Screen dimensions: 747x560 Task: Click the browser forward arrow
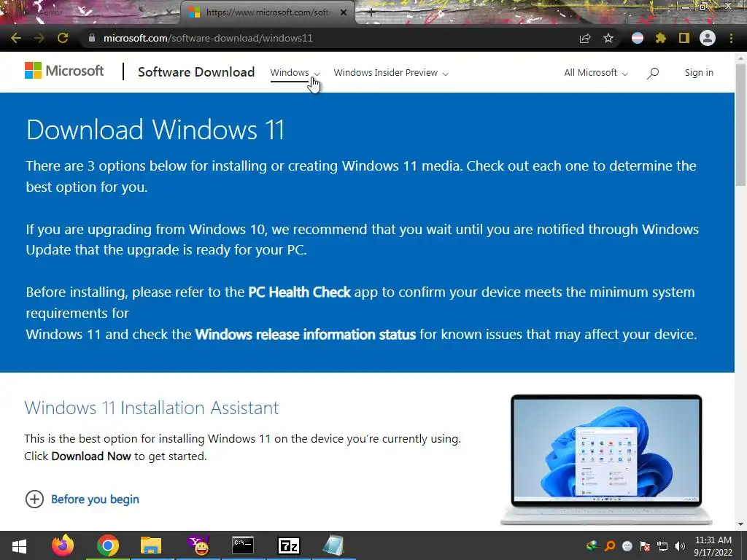point(39,38)
